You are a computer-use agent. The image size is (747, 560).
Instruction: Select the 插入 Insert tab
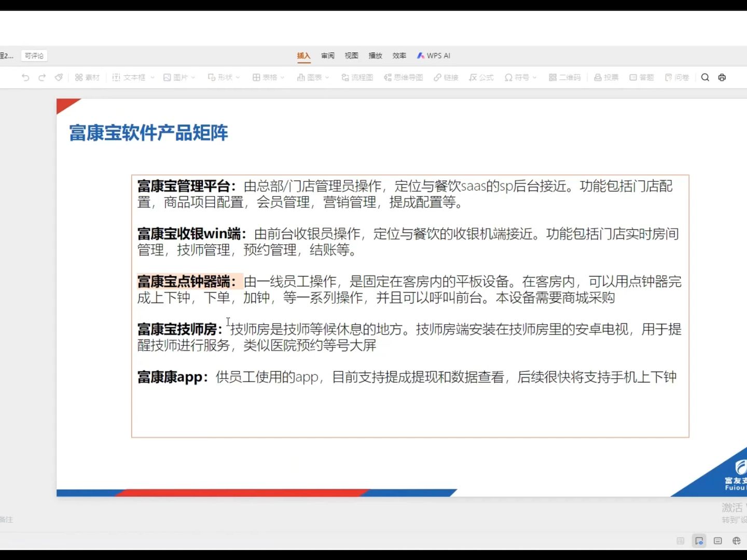[x=303, y=56]
